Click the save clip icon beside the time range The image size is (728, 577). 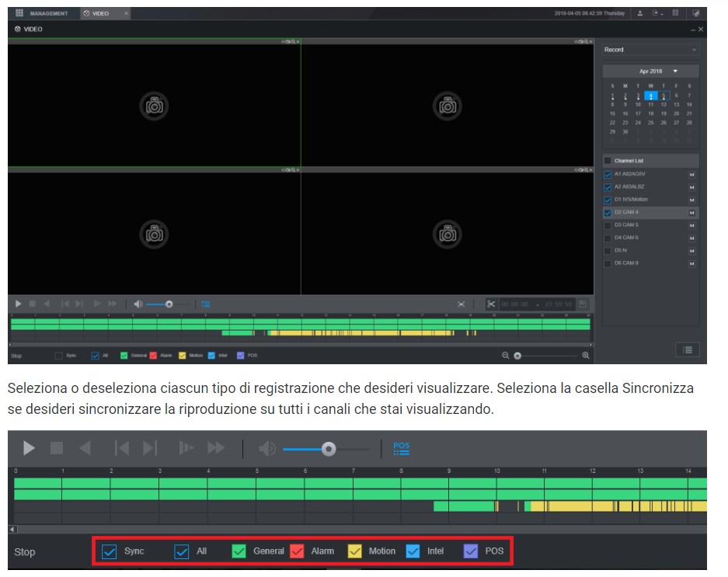[x=583, y=304]
